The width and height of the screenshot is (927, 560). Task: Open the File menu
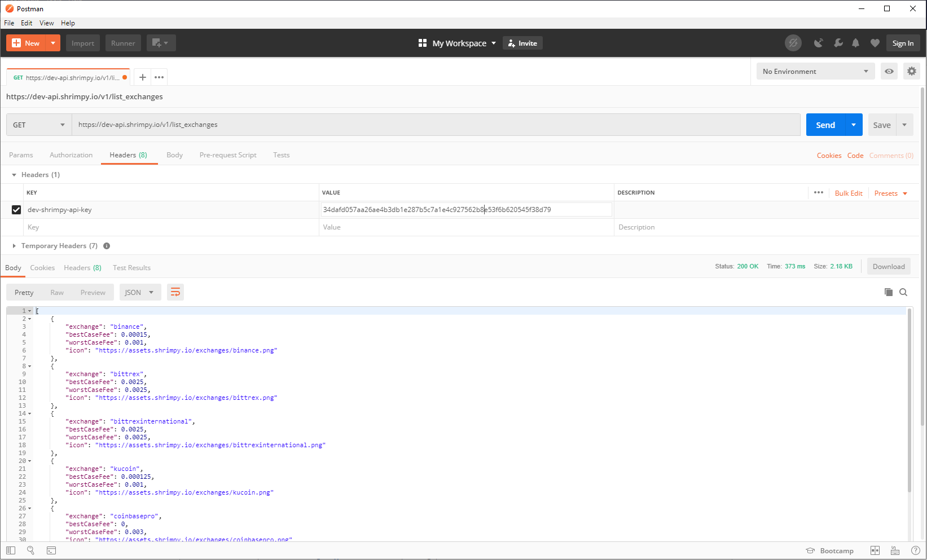pos(9,23)
